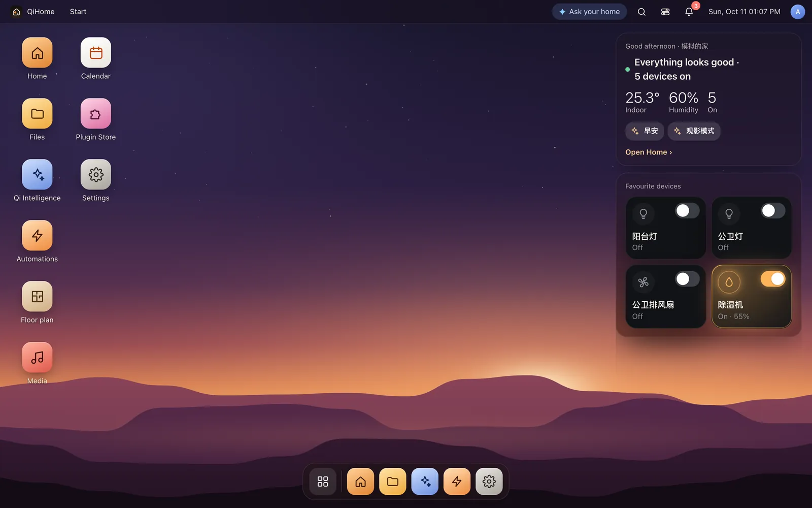This screenshot has height=508, width=812.
Task: Open the Start menu in the top bar
Action: 78,12
